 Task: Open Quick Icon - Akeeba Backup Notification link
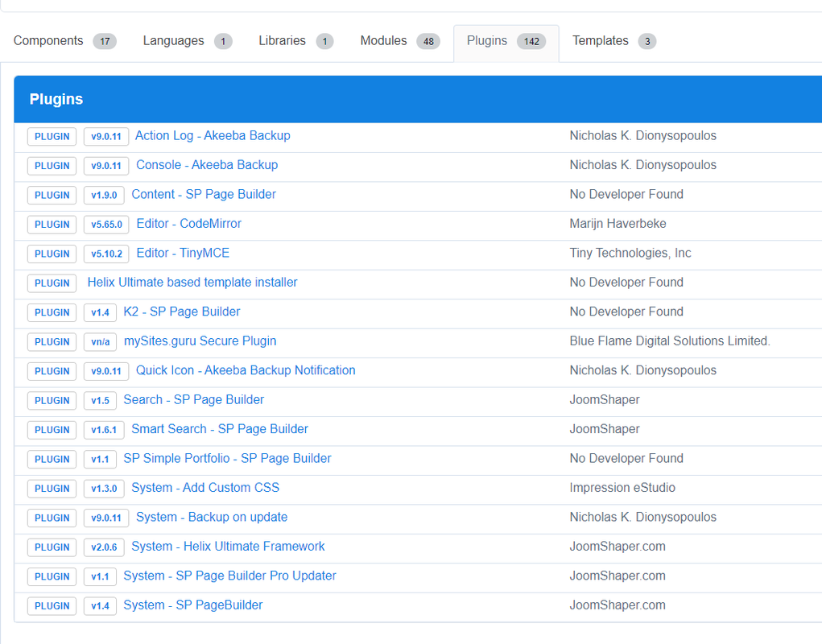point(246,370)
